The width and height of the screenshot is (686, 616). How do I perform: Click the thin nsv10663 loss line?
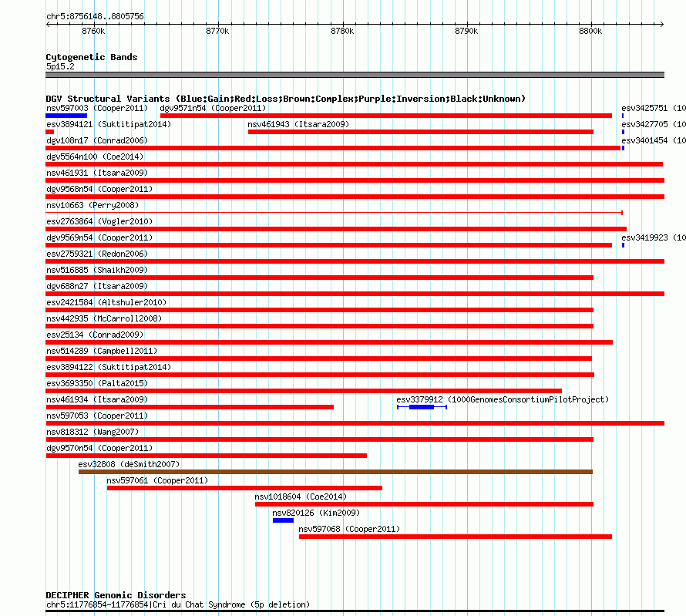[335, 213]
